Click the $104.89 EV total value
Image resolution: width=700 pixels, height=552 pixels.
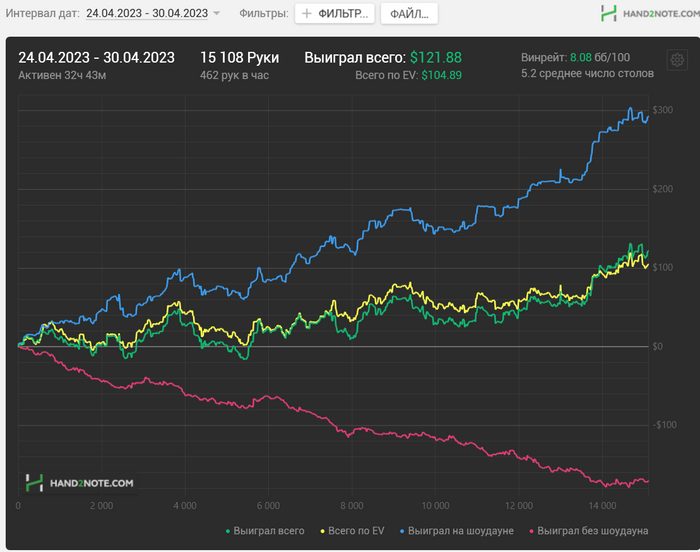442,75
